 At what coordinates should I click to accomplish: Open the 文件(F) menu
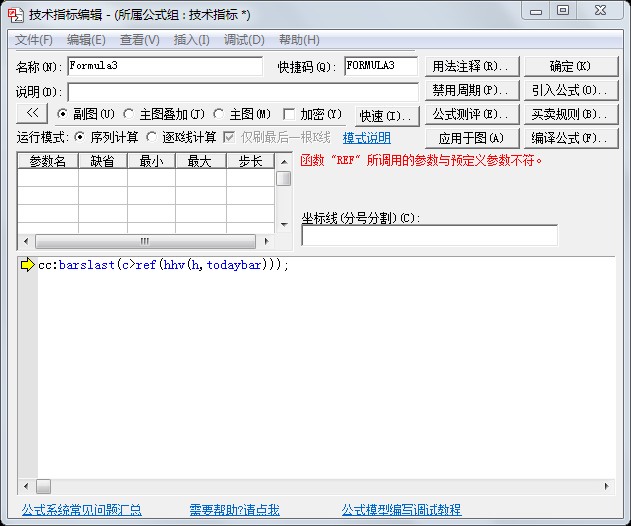pos(34,40)
